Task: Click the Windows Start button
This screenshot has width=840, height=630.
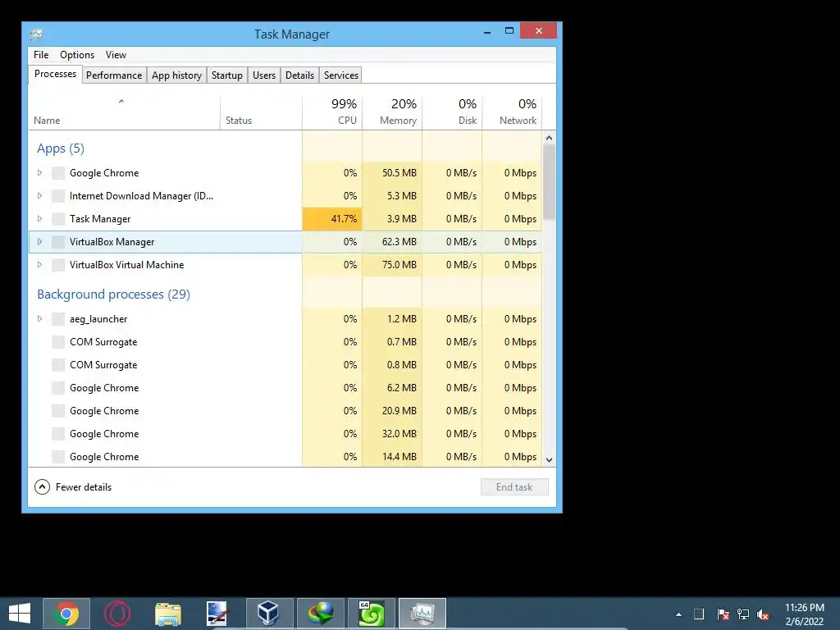Action: tap(20, 614)
